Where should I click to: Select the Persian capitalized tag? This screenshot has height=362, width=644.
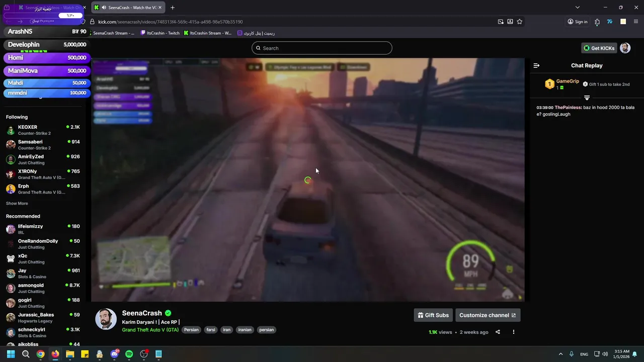[x=191, y=330]
